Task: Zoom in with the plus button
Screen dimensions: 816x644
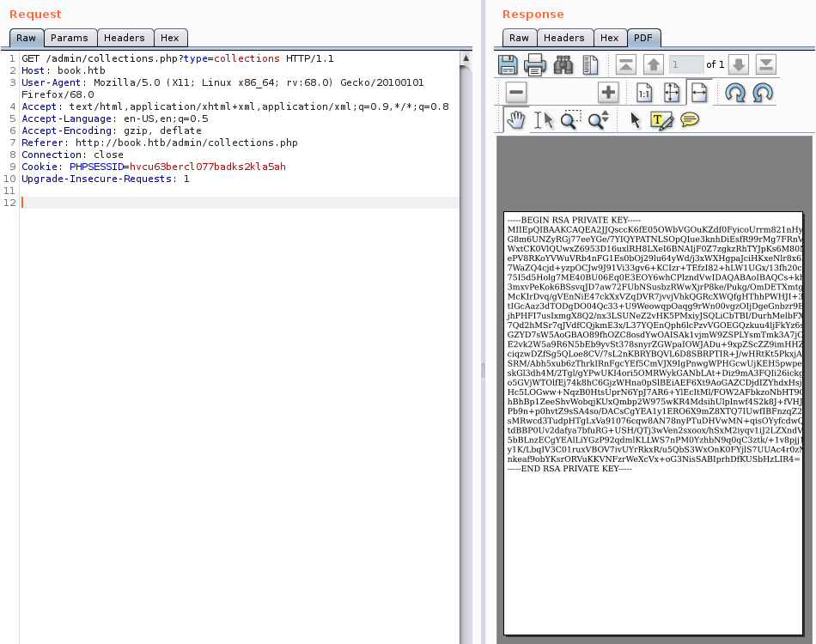Action: coord(608,93)
